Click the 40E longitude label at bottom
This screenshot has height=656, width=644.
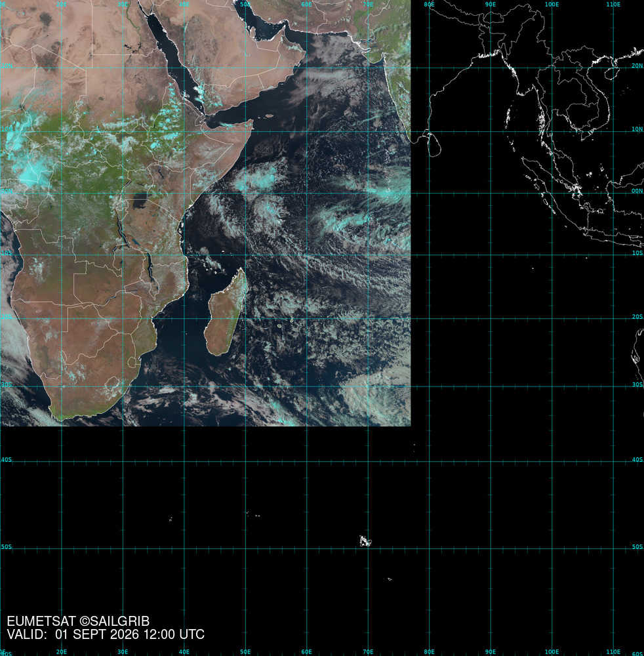[184, 652]
